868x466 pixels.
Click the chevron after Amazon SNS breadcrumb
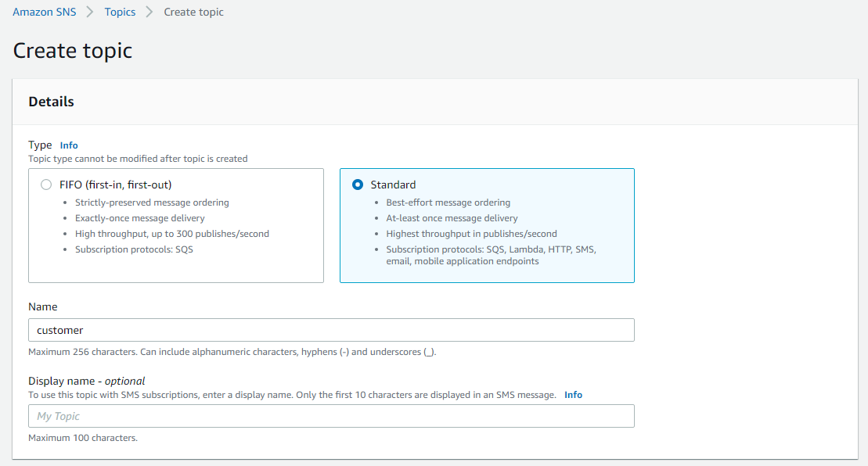click(x=90, y=12)
